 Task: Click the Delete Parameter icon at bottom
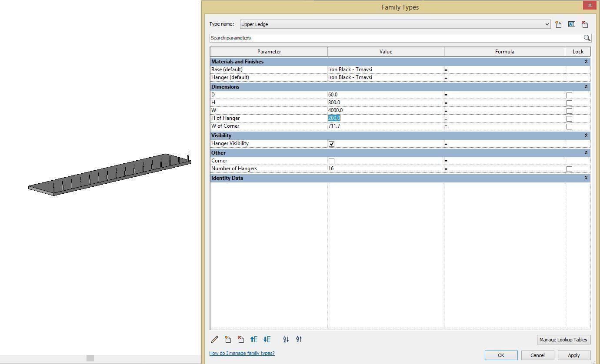tap(241, 339)
